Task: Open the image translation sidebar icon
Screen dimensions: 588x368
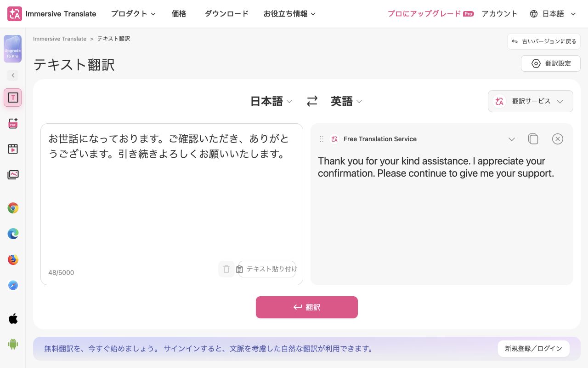Action: click(x=13, y=175)
